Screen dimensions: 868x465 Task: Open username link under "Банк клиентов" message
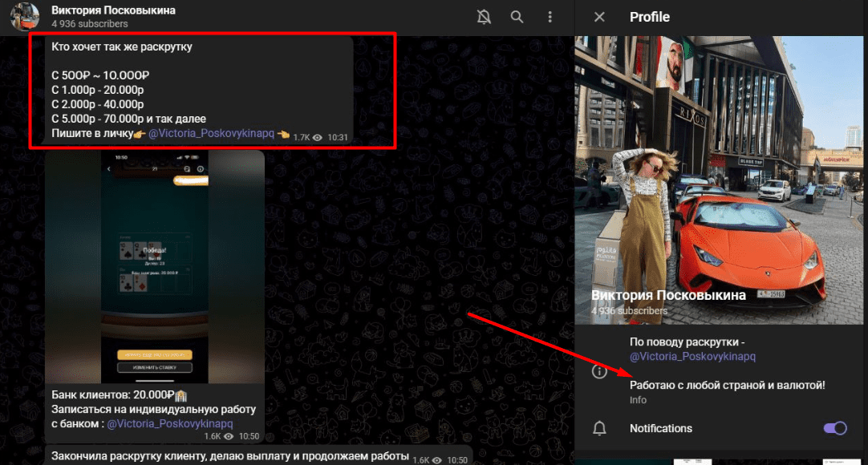click(x=169, y=423)
